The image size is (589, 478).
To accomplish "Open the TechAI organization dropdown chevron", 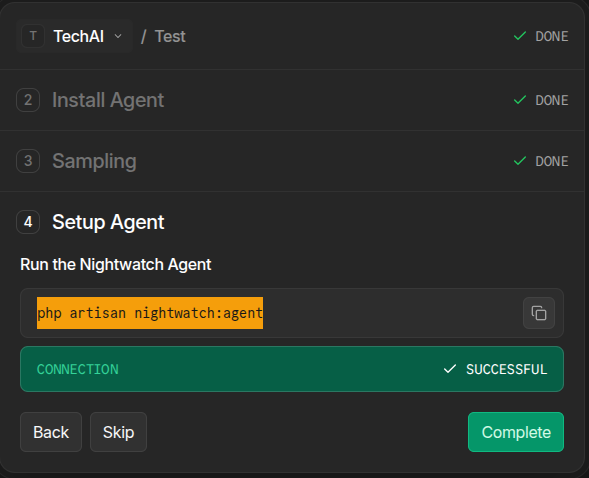I will [118, 36].
